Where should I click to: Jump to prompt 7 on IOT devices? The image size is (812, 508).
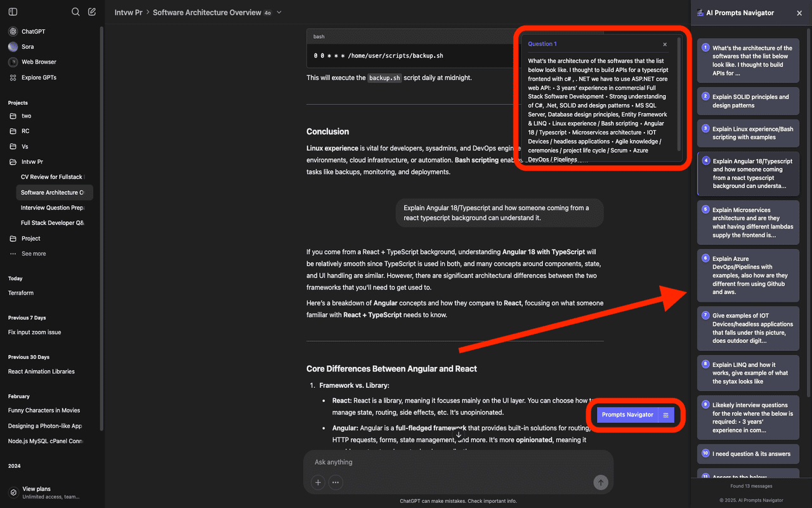(748, 328)
